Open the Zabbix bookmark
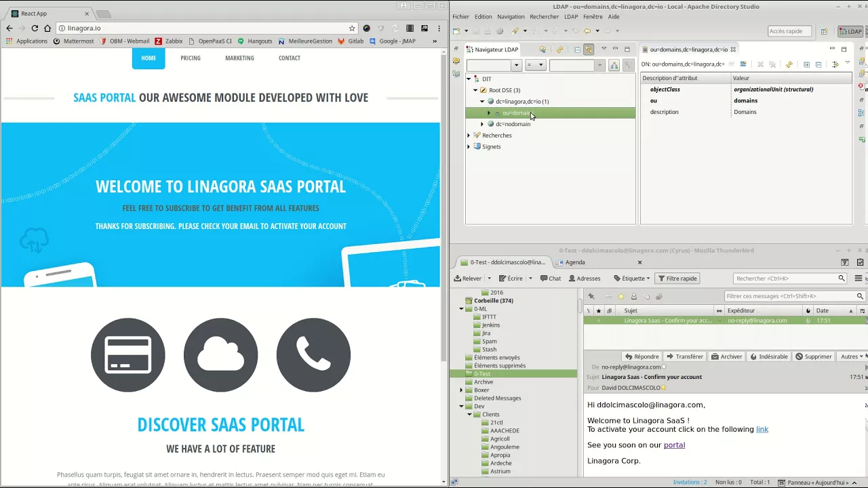868x488 pixels. pyautogui.click(x=170, y=41)
